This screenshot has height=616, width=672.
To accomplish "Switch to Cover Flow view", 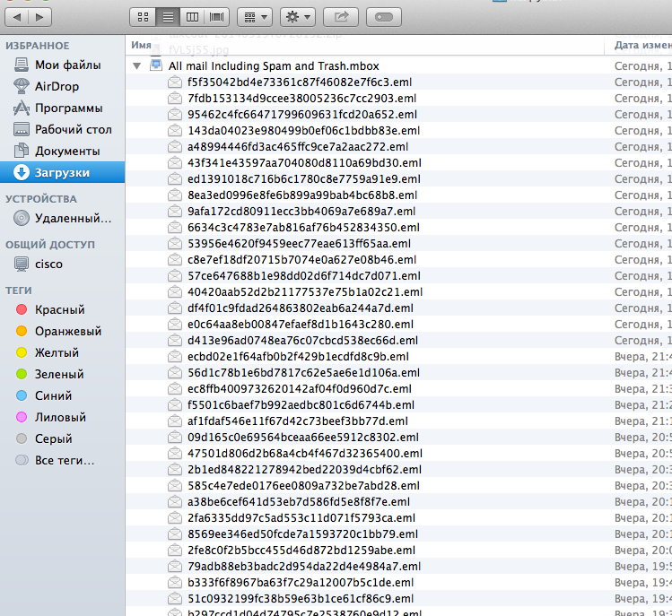I will (x=216, y=16).
